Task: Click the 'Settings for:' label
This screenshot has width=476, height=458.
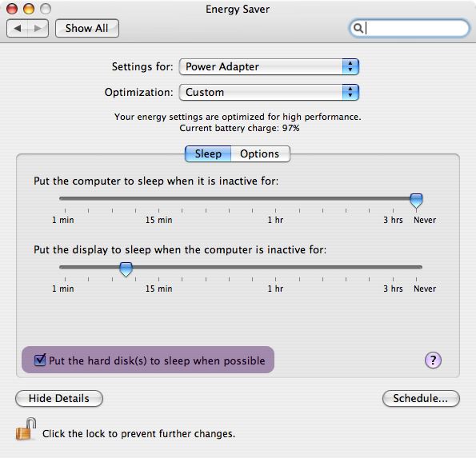Action: click(x=142, y=66)
